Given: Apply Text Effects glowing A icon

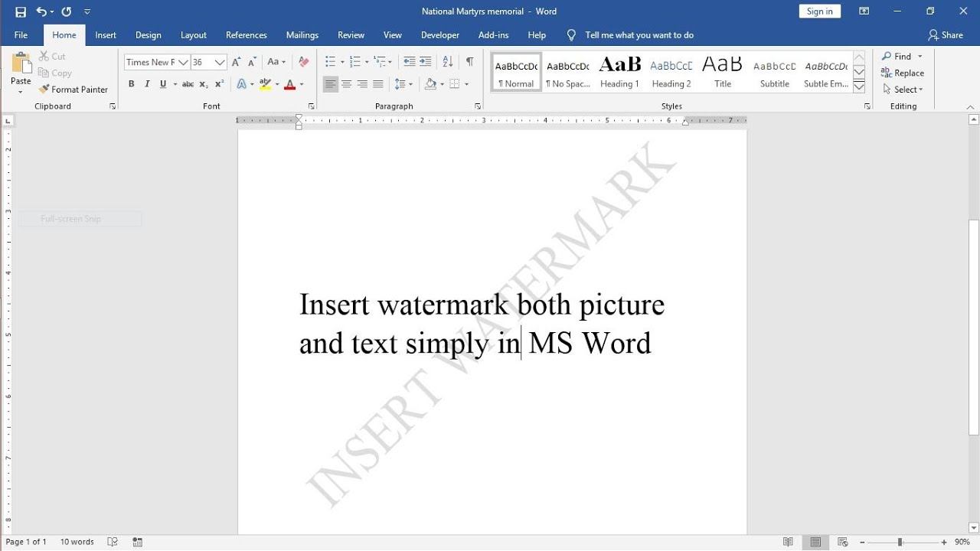Looking at the screenshot, I should tap(242, 84).
